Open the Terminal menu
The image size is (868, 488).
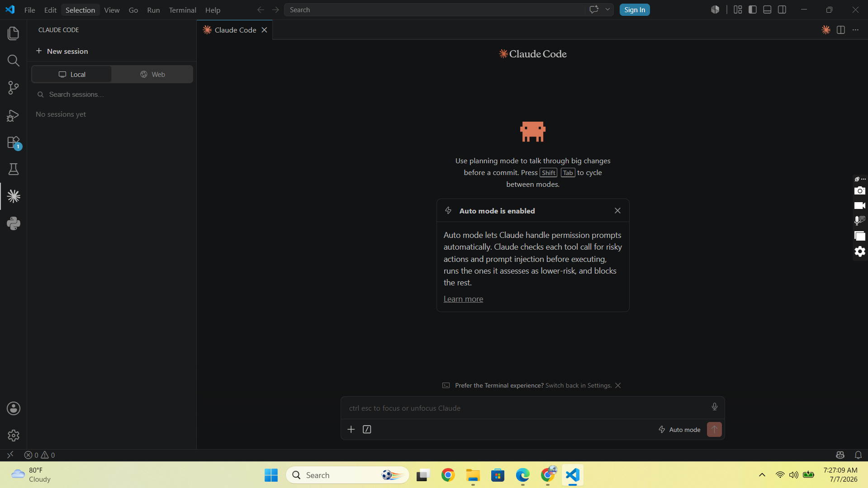pyautogui.click(x=183, y=10)
